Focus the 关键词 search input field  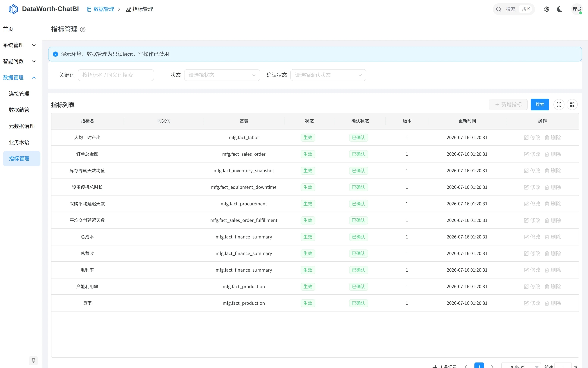click(x=116, y=75)
